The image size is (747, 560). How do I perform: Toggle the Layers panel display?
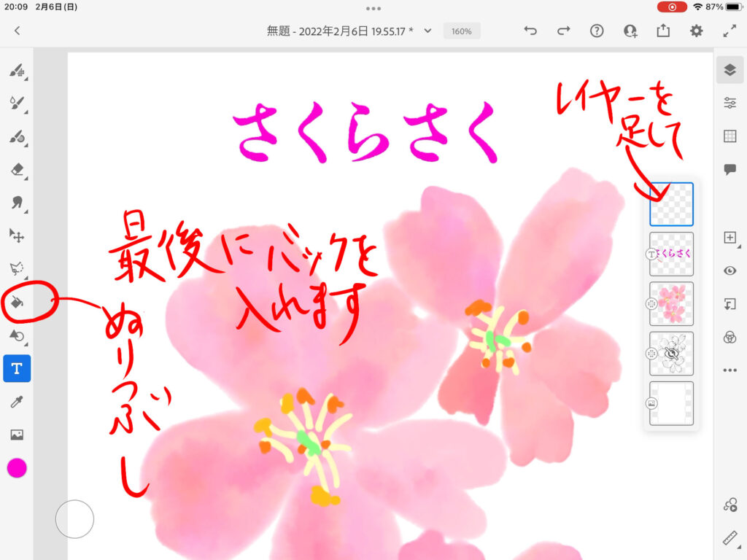pos(729,70)
